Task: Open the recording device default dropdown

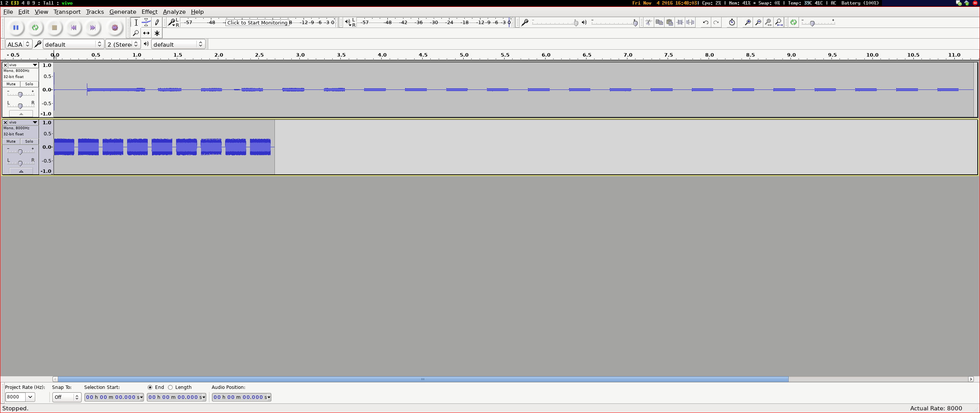Action: point(73,44)
